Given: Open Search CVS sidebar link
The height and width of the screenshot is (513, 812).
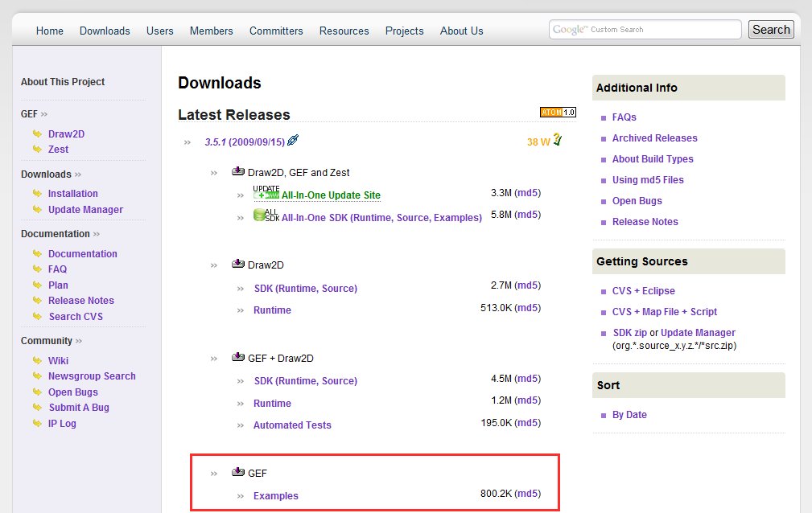Looking at the screenshot, I should [x=76, y=316].
